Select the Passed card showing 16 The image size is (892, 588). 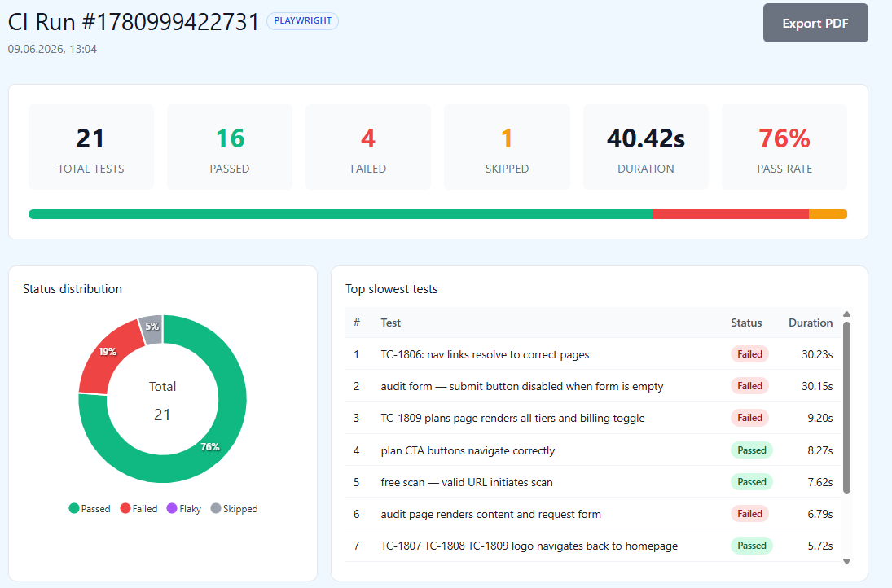pos(230,147)
